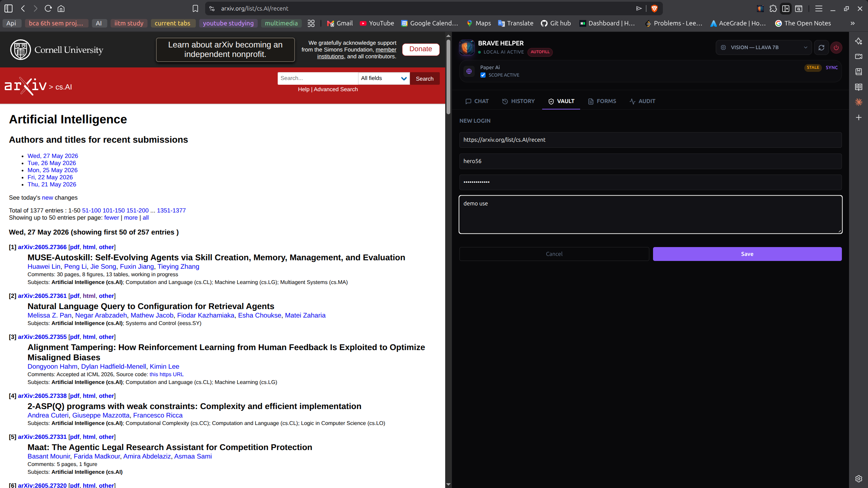Switch to the CHAT tab

click(477, 101)
